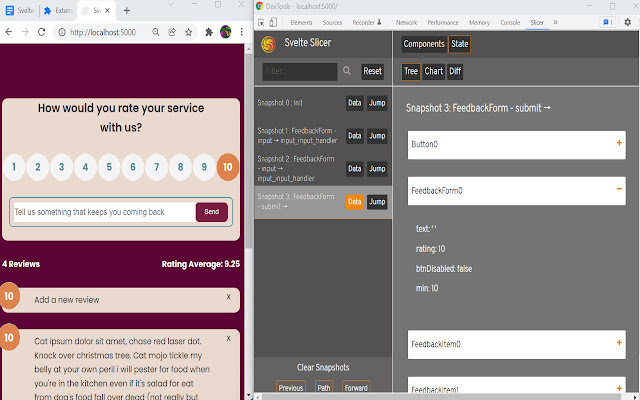640x400 pixels.
Task: Show Data for Snapshot 0 Init
Action: [x=354, y=103]
